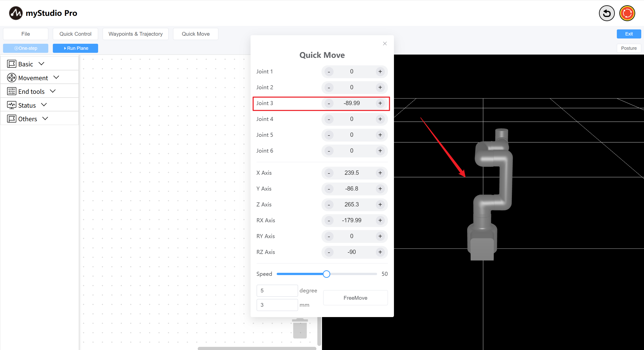
Task: Expand the Basic block category
Action: (42, 64)
